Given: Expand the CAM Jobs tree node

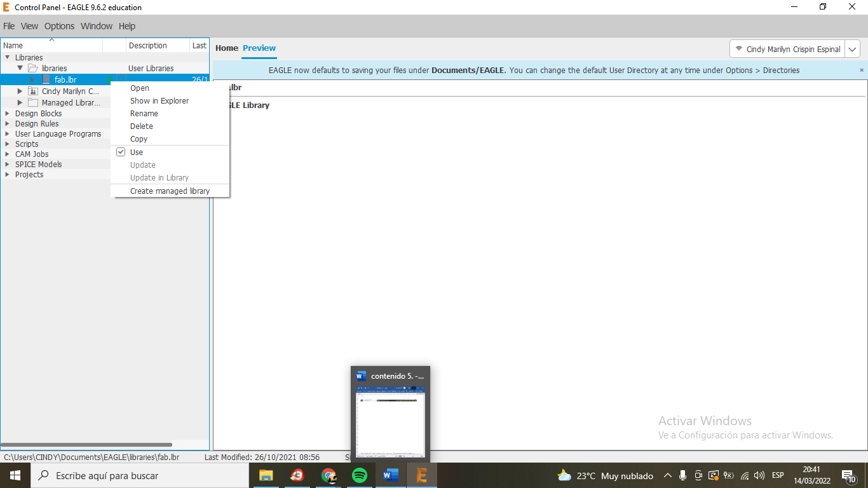Looking at the screenshot, I should tap(8, 154).
